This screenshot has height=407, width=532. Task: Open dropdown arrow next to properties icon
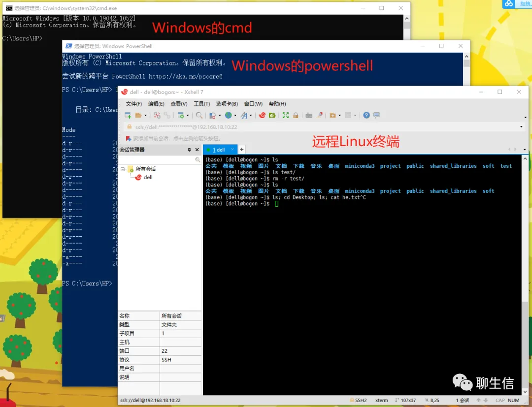point(188,116)
